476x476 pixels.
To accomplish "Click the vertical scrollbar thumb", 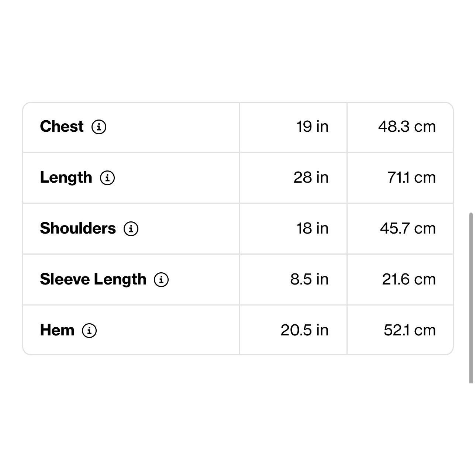I will (471, 298).
